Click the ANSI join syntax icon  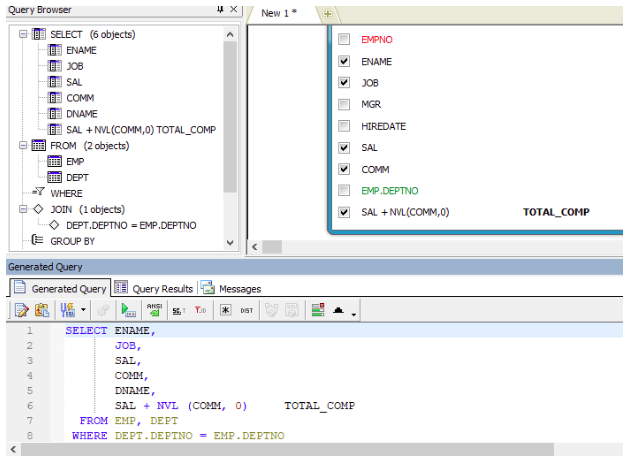(154, 310)
